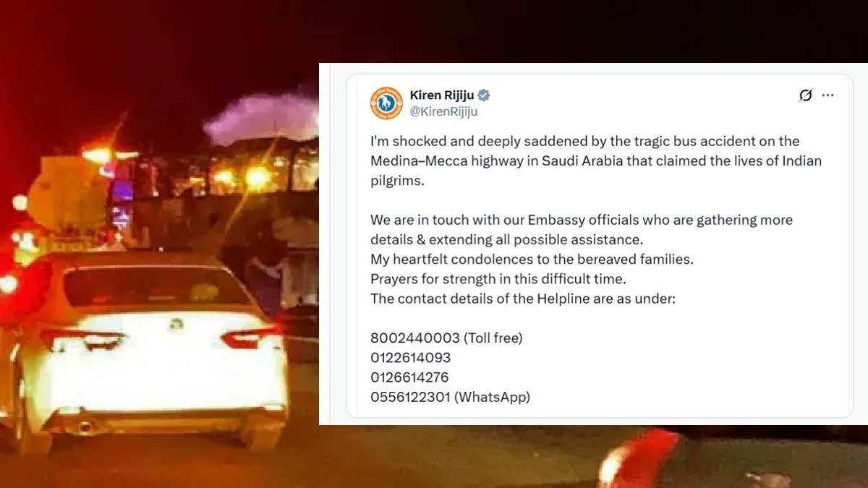Select the helpline number 0126614276
Screen dimensions: 868x488
click(410, 377)
